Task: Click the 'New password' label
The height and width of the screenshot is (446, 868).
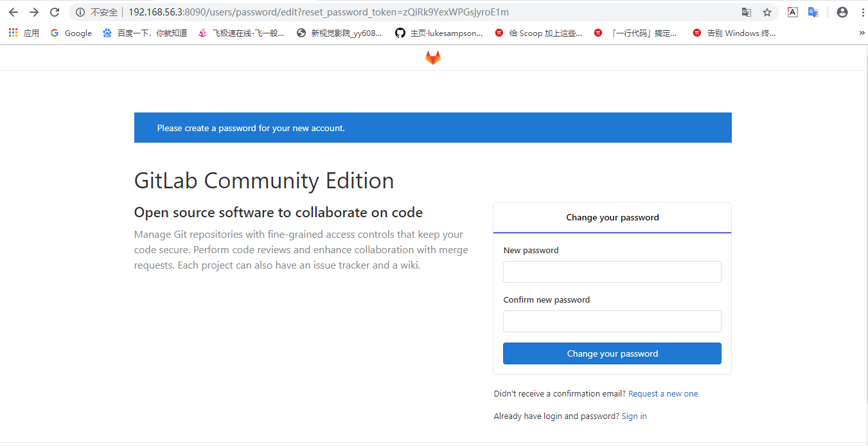Action: point(531,251)
